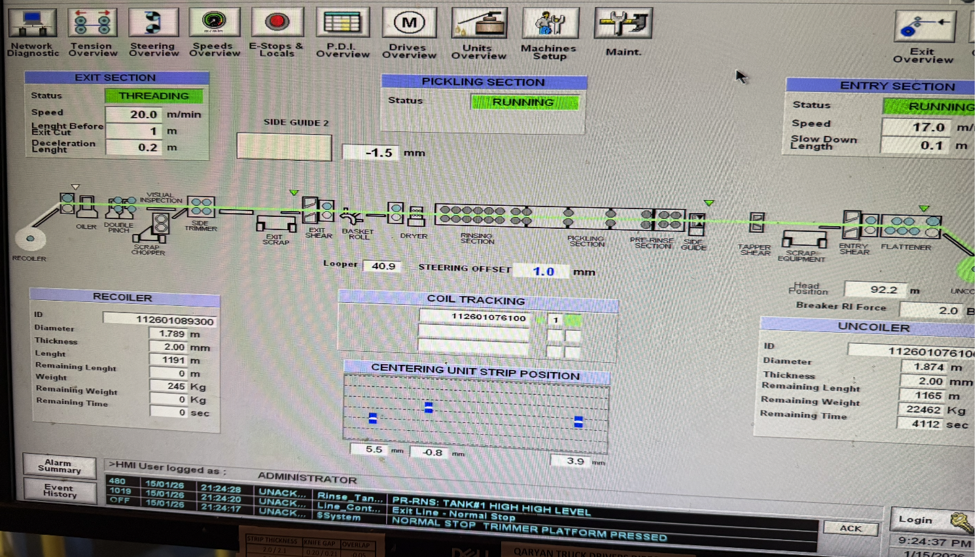Open Maint. wrench icon
The height and width of the screenshot is (557, 980).
(623, 24)
